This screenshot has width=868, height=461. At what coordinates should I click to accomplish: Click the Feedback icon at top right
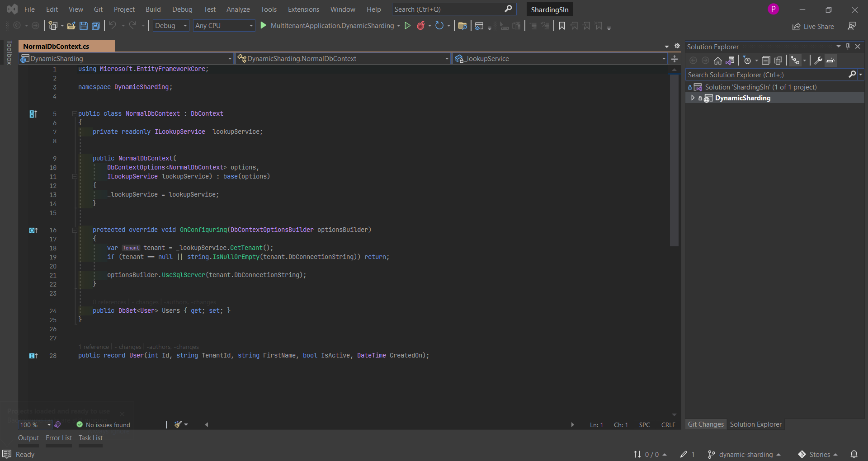pyautogui.click(x=852, y=26)
